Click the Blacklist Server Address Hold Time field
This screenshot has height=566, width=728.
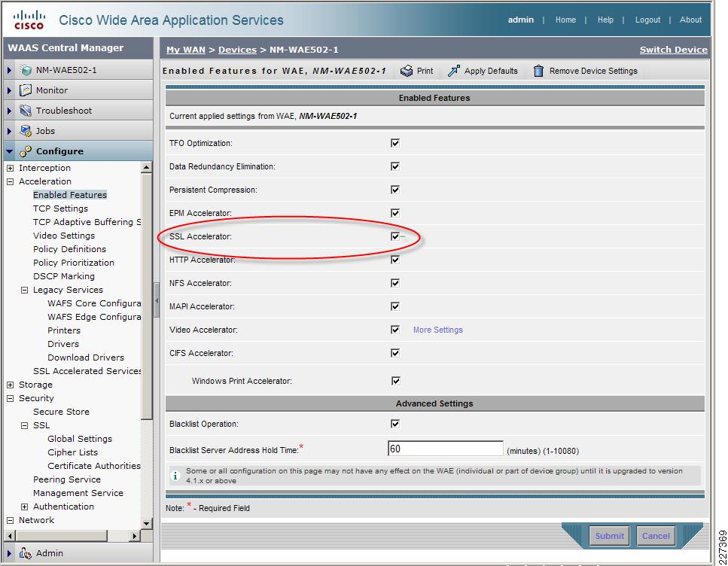(445, 449)
